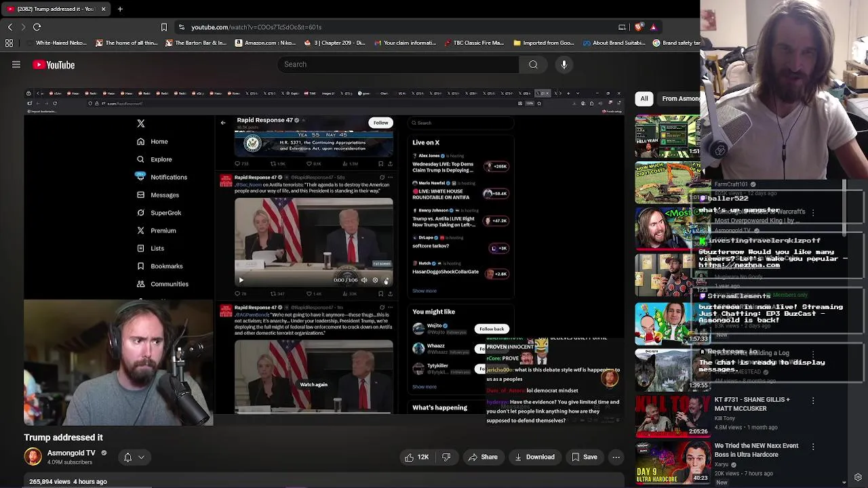This screenshot has width=868, height=488.
Task: Open more actions ellipsis under the video
Action: pos(616,457)
